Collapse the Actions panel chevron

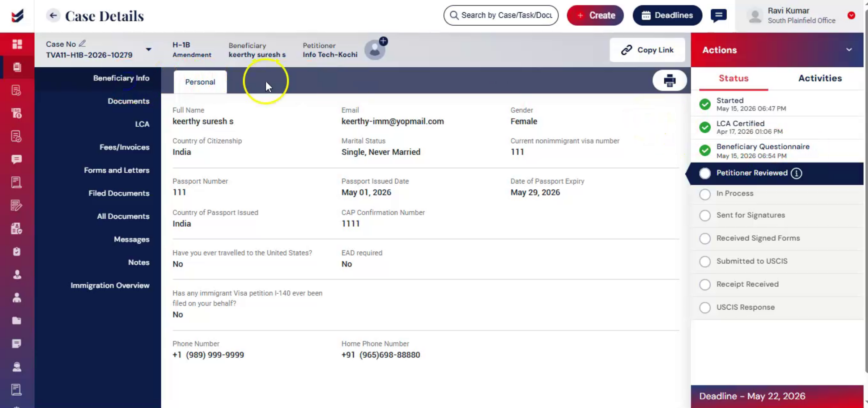[849, 50]
